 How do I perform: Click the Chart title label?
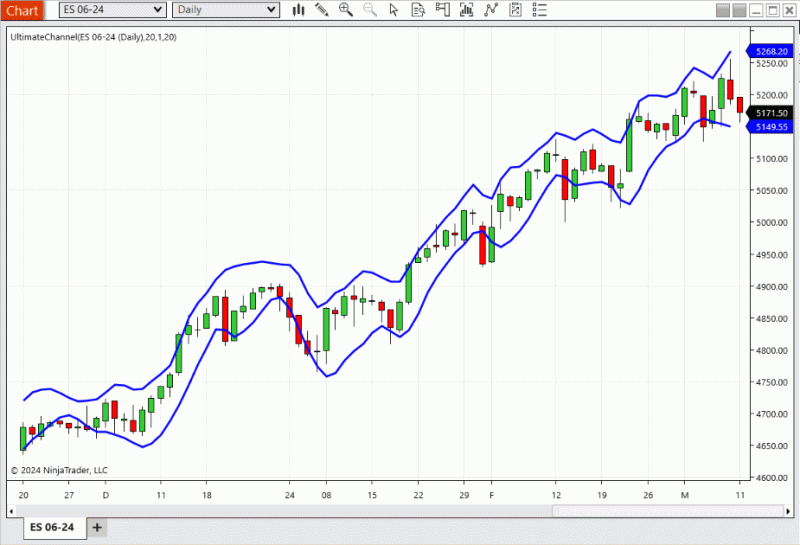click(22, 10)
